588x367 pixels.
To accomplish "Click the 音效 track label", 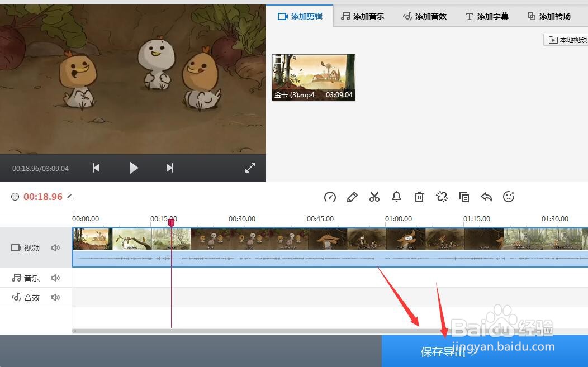I will (26, 297).
